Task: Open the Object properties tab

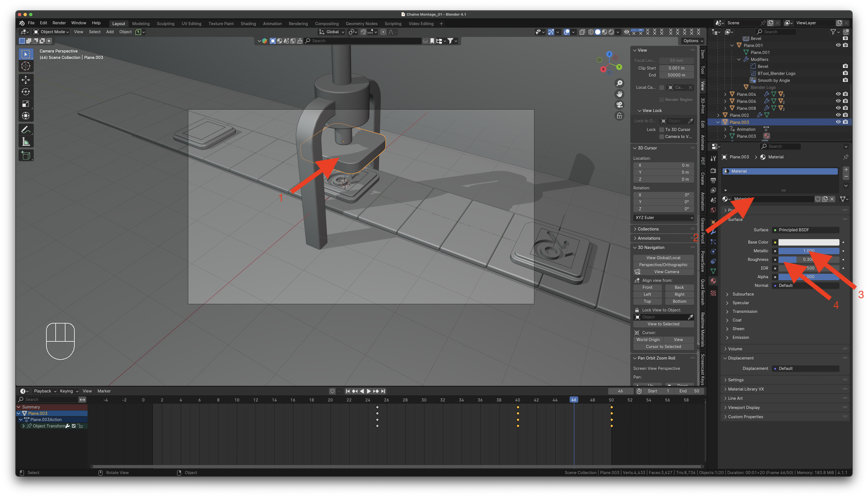Action: 713,222
